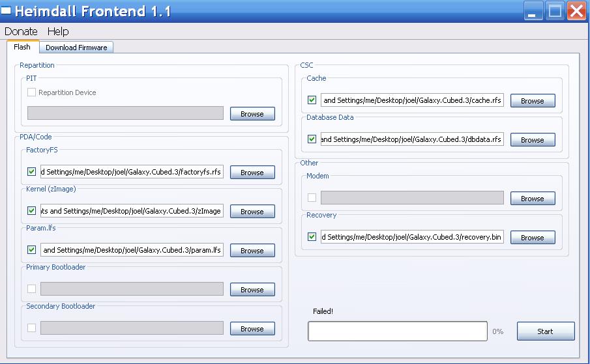Browse for the Kernel zImage file
Screen dimensions: 590x364
252,212
